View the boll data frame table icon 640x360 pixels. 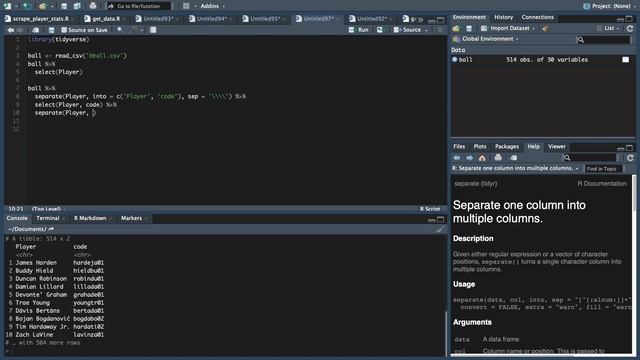(x=625, y=60)
